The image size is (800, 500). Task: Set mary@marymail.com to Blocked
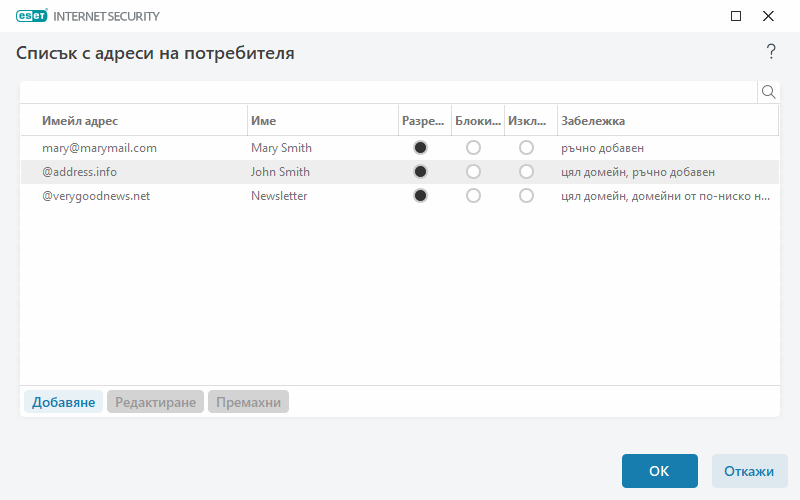(x=474, y=148)
